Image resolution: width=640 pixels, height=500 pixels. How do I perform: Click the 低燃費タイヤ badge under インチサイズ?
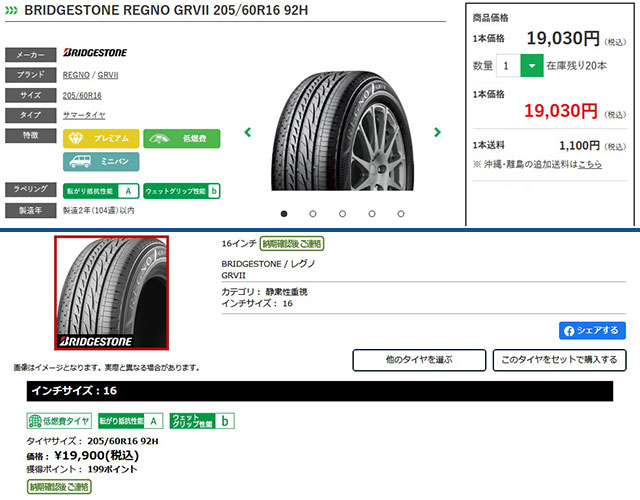(x=59, y=421)
